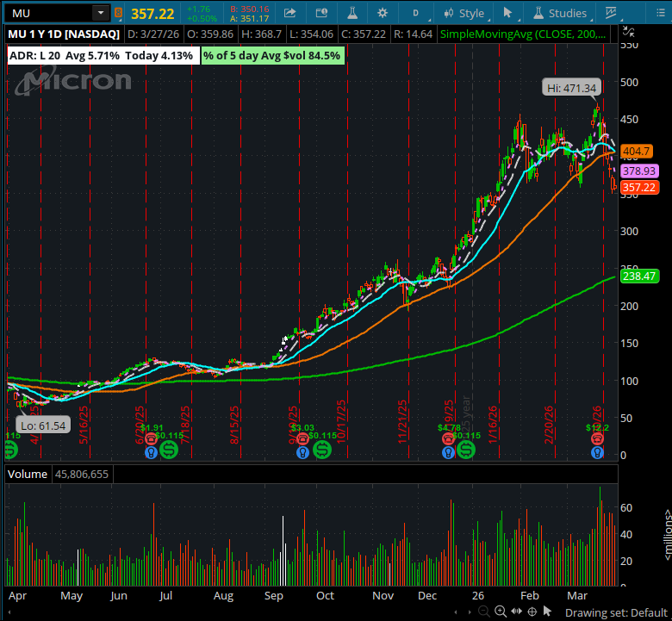Click the $4.78 earnings phone icon

pos(448,439)
